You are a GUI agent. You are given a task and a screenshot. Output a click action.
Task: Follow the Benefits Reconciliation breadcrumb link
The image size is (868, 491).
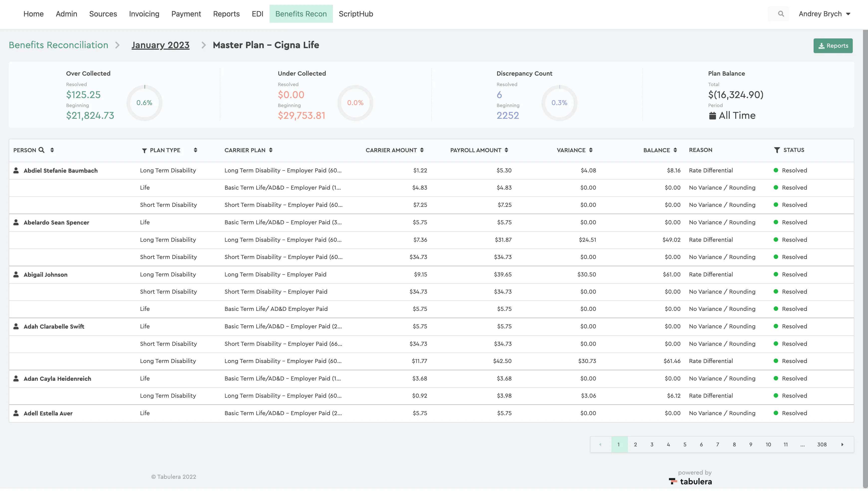pyautogui.click(x=58, y=45)
